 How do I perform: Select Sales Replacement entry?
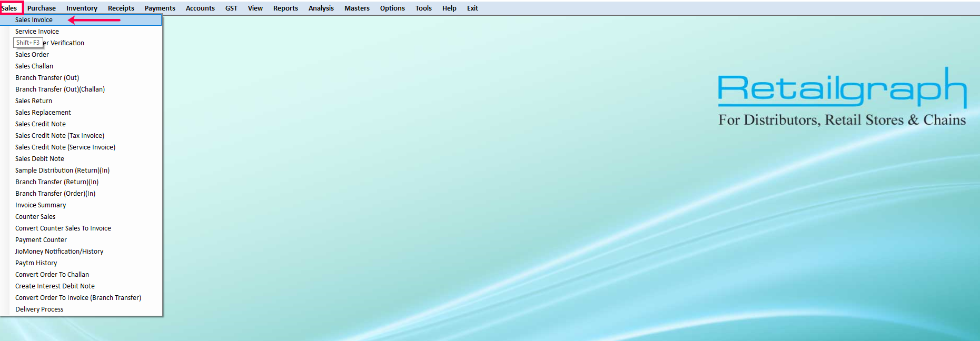[x=81, y=113]
